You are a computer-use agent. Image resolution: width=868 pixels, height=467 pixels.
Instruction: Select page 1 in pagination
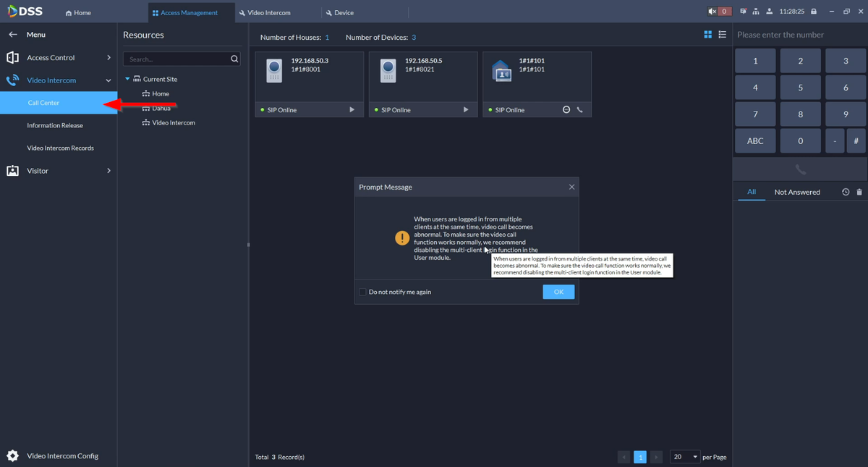640,457
